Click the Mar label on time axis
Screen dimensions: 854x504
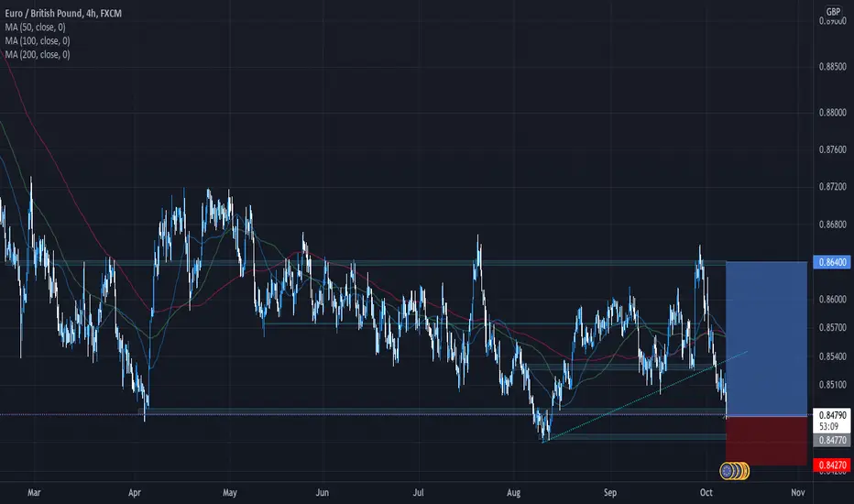point(34,493)
